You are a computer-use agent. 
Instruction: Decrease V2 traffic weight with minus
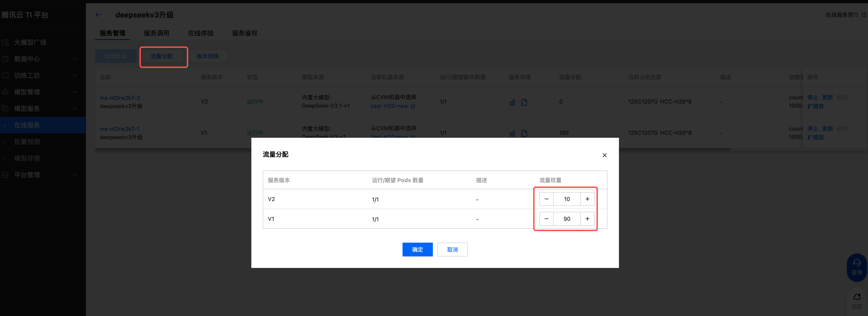coord(547,199)
